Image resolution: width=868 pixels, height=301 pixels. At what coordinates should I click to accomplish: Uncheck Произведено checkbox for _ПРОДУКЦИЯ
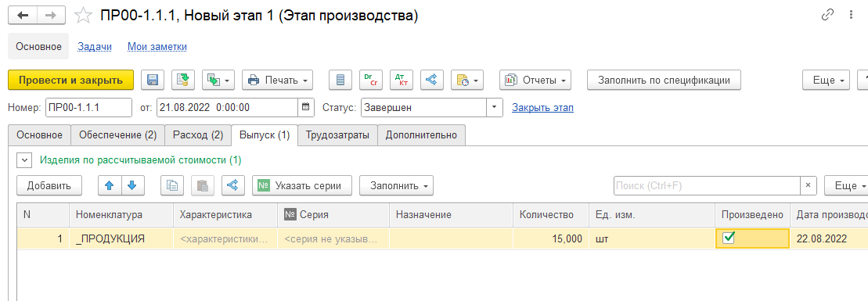coord(729,238)
